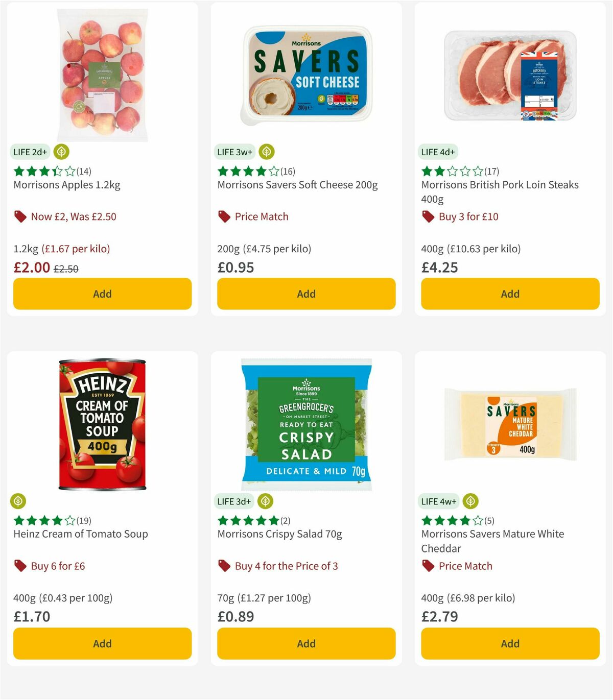Screen dimensions: 613x700
Task: Click the red tag icon next to 'Now £2, Was £2.50'
Action: (20, 216)
